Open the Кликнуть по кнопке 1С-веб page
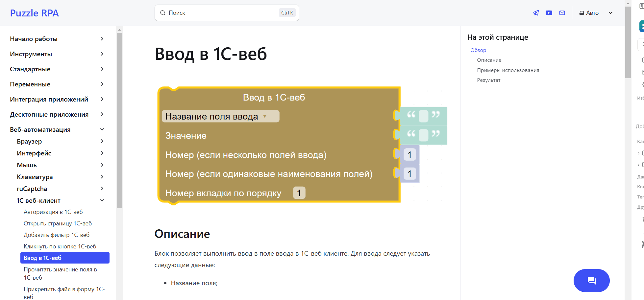Image resolution: width=644 pixels, height=300 pixels. (x=60, y=246)
